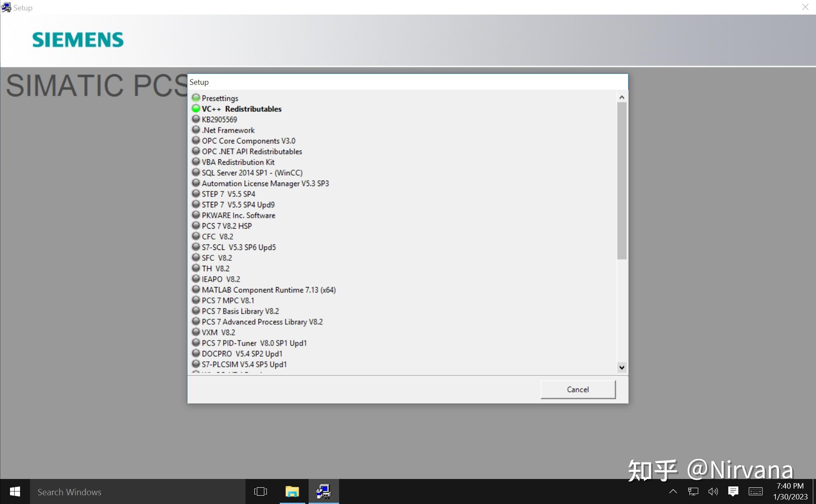The height and width of the screenshot is (504, 816).
Task: Expand hidden icons in system tray
Action: tap(673, 491)
